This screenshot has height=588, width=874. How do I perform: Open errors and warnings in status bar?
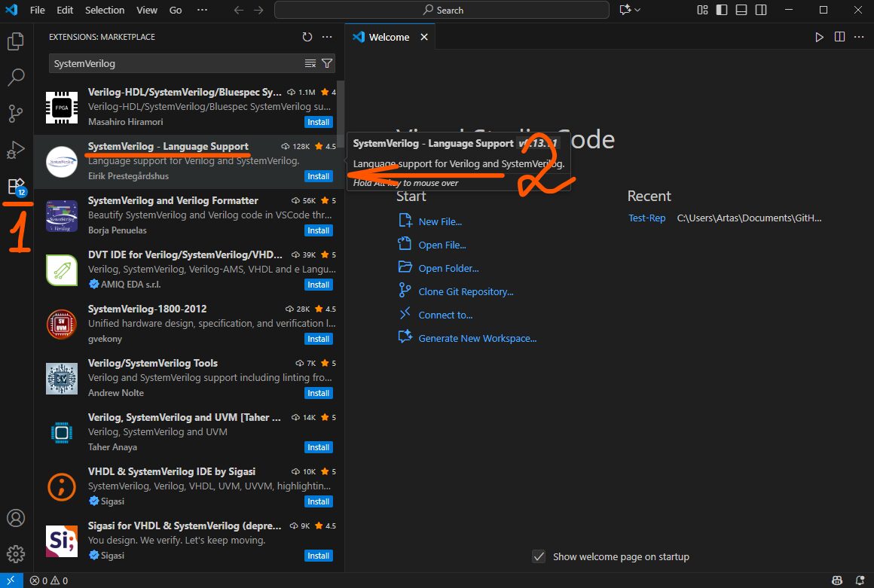[49, 580]
